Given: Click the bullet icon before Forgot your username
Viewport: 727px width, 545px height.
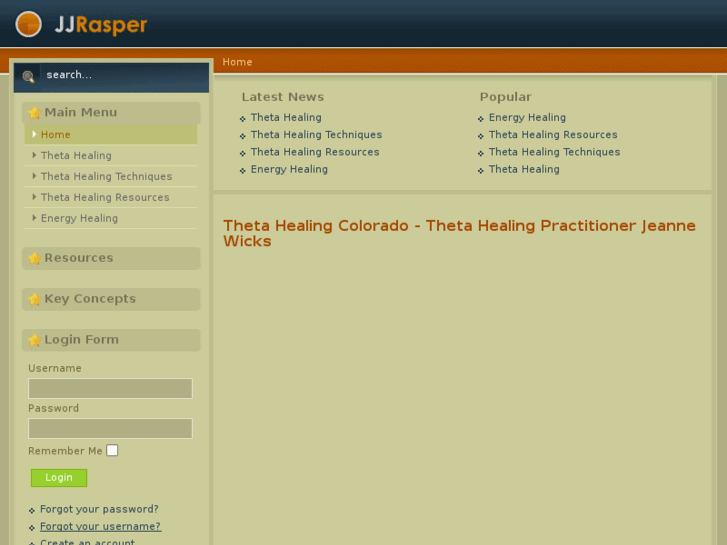Looking at the screenshot, I should (x=32, y=528).
